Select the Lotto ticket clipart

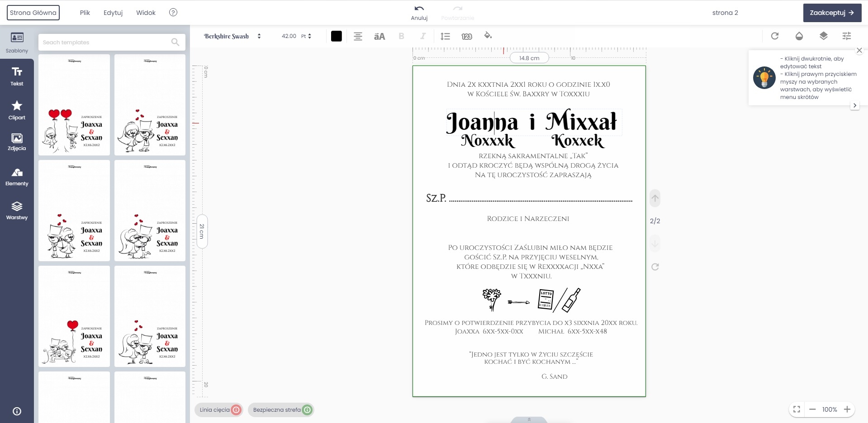point(546,300)
